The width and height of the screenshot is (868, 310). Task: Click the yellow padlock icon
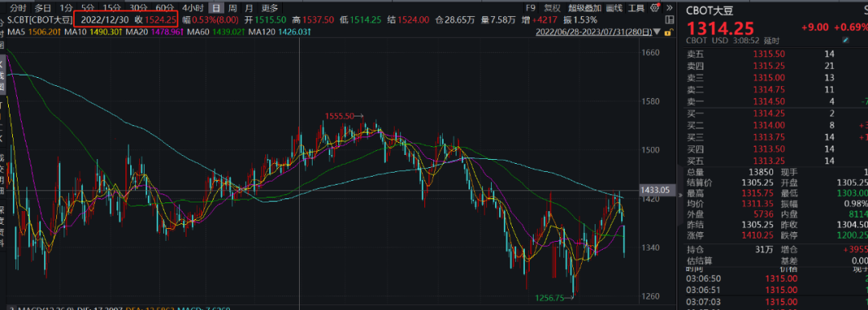pyautogui.click(x=669, y=32)
